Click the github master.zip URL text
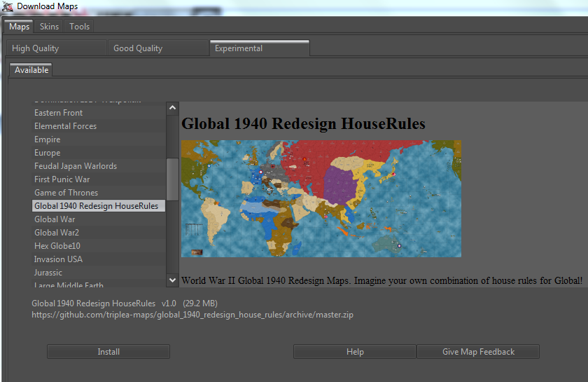This screenshot has height=382, width=588. click(x=192, y=315)
